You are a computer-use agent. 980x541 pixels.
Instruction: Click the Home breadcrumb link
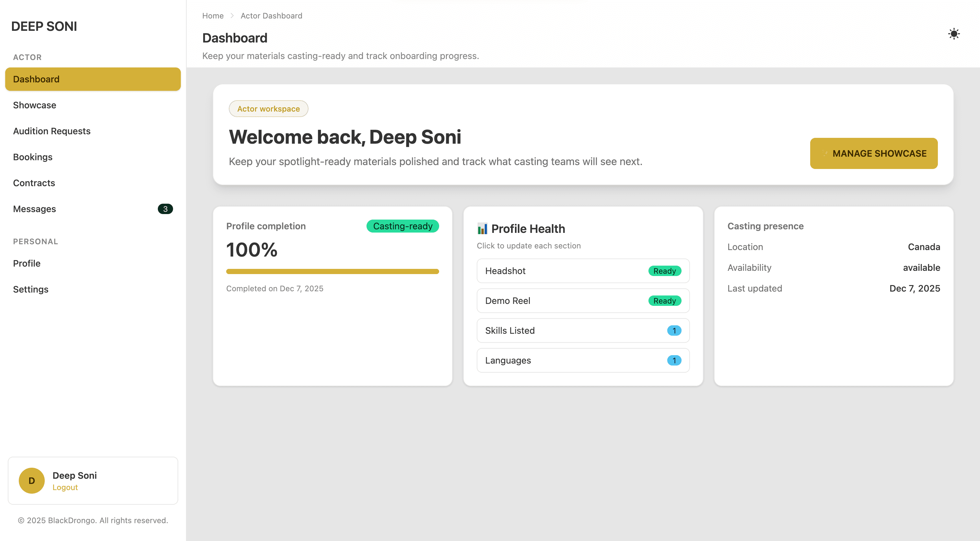213,16
